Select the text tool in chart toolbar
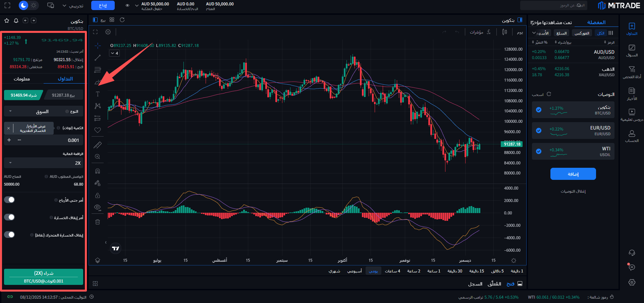The image size is (644, 303). [x=98, y=94]
